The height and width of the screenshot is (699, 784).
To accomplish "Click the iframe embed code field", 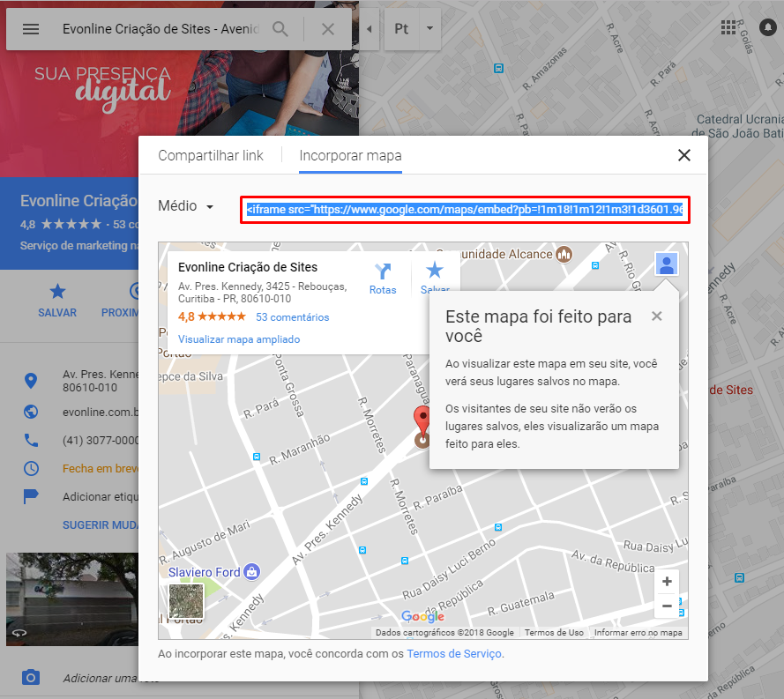I will click(x=465, y=210).
